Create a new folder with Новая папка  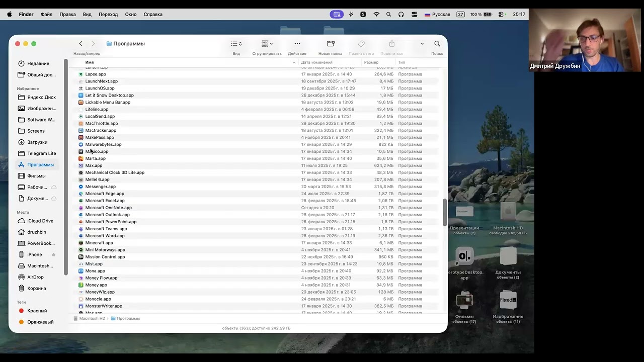[331, 44]
